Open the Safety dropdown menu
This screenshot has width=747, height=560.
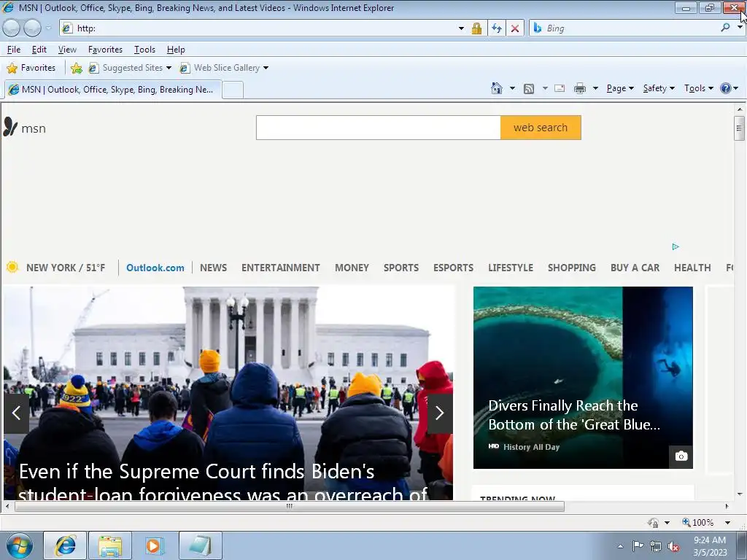tap(659, 88)
